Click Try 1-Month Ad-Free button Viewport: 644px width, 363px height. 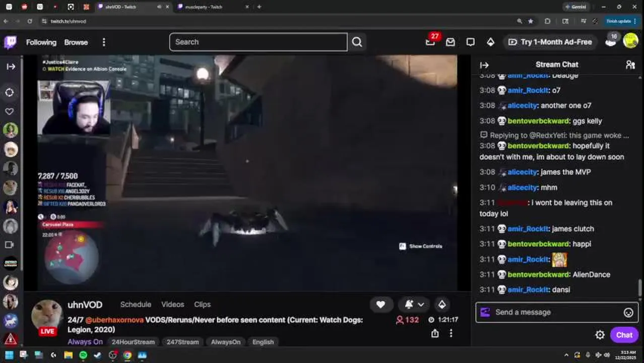(x=550, y=42)
